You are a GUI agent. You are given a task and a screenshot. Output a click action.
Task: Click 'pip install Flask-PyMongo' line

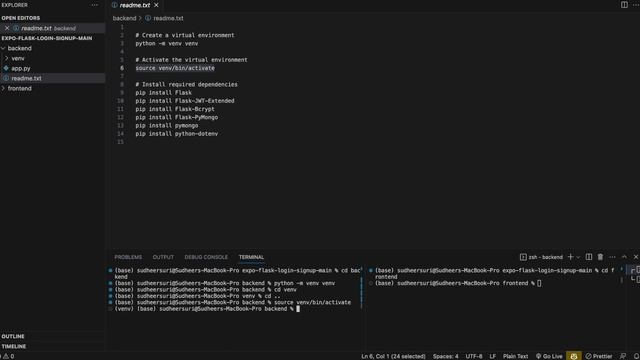pyautogui.click(x=177, y=118)
